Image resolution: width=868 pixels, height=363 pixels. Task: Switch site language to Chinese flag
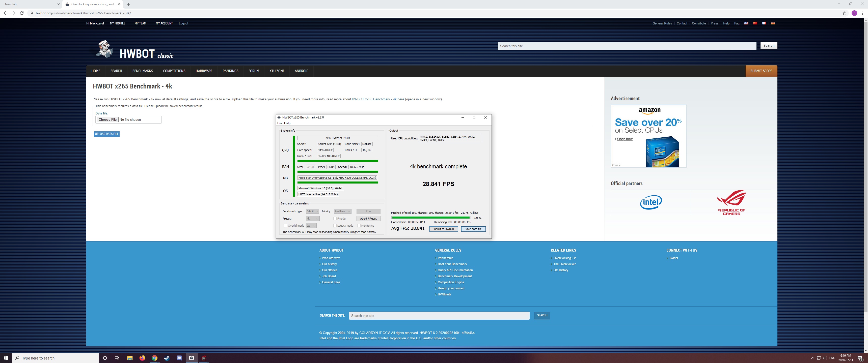[x=755, y=23]
